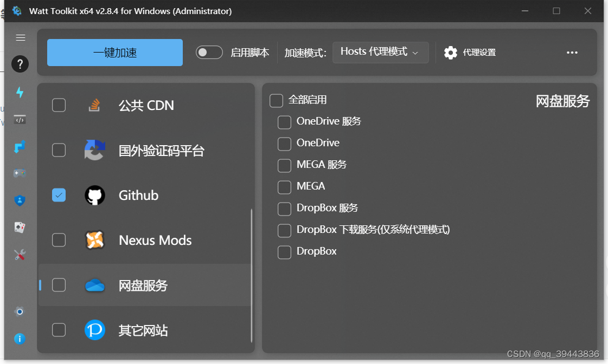The width and height of the screenshot is (608, 364).
Task: Open the blue square-blocks sidebar icon
Action: 20,146
